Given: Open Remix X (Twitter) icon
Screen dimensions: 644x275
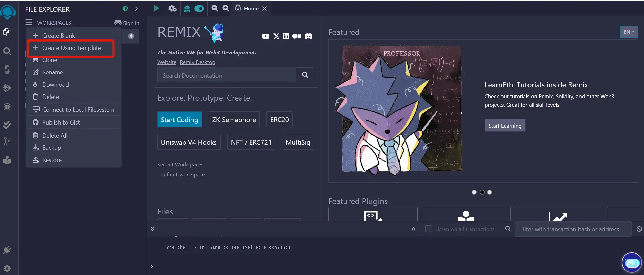Looking at the screenshot, I should 276,36.
